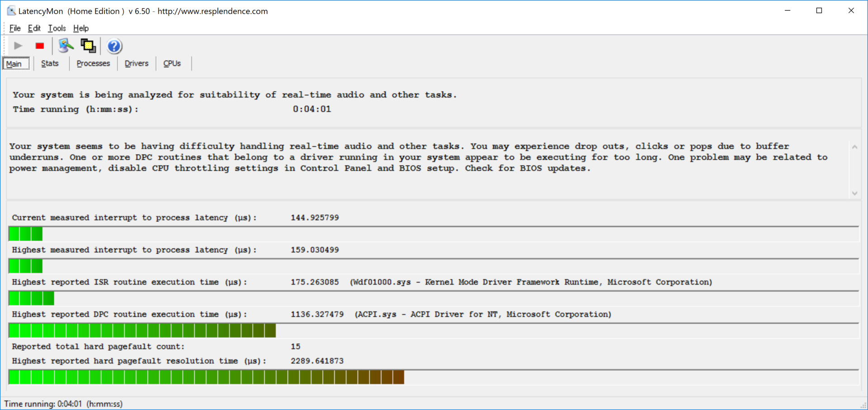
Task: Open the options icon with magnifier
Action: click(x=66, y=46)
